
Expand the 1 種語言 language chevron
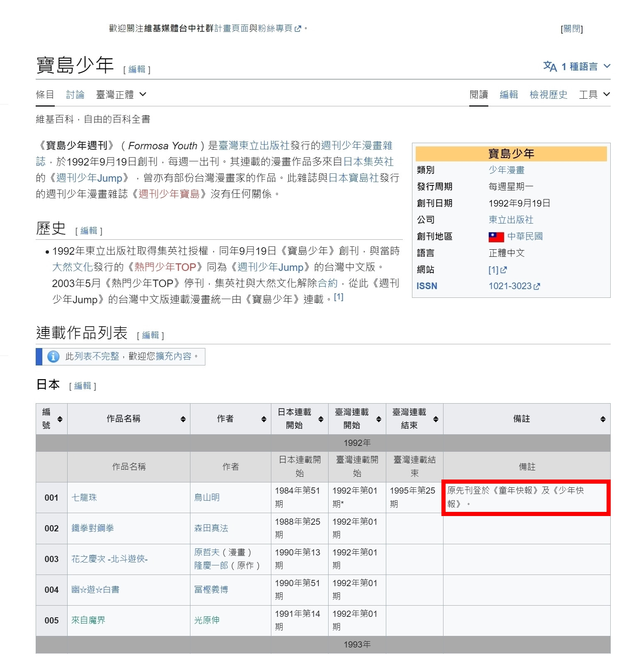click(607, 66)
